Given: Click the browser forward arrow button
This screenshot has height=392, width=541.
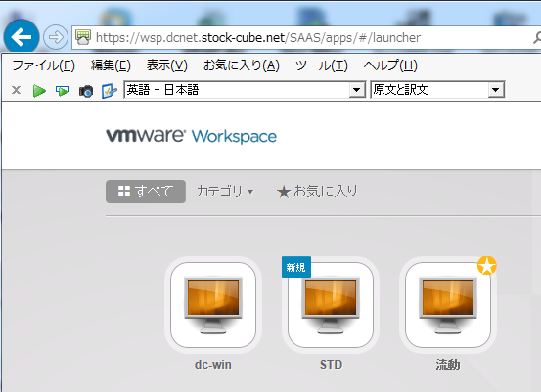Looking at the screenshot, I should [56, 37].
